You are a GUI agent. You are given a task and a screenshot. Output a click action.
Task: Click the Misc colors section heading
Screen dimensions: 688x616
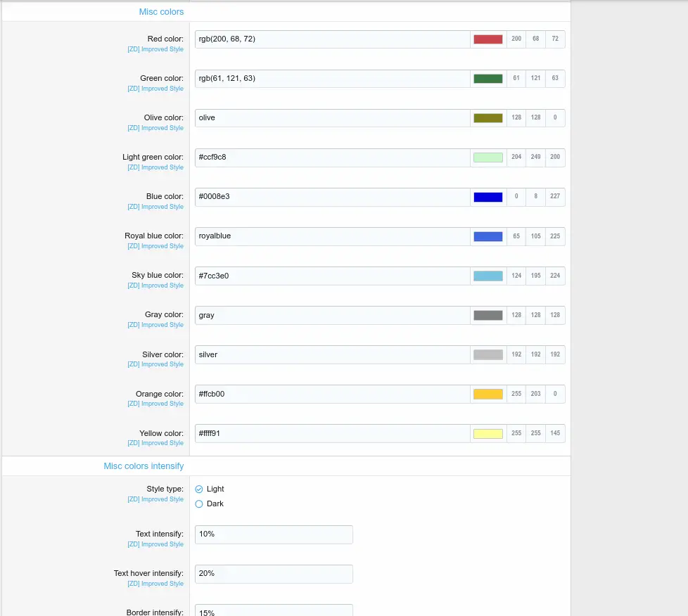coord(161,12)
